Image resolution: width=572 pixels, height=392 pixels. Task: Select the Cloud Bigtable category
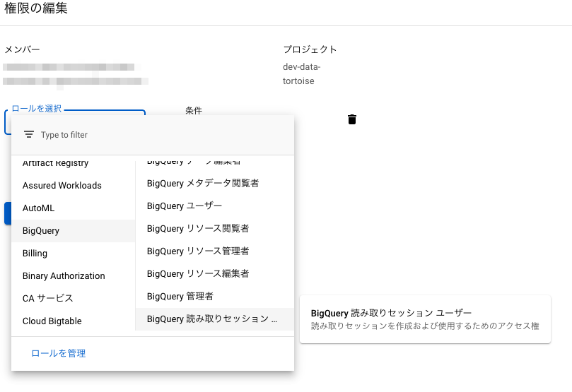[74, 320]
